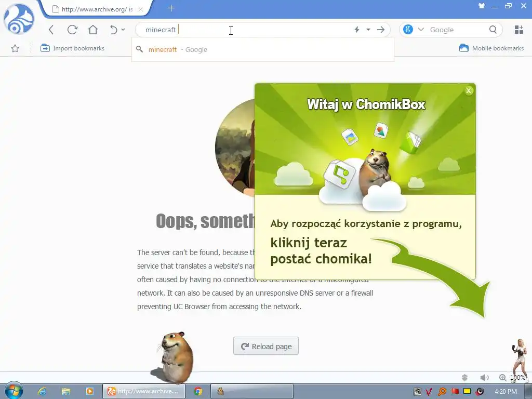Click the taskbar clock showing 4:20 PM
Screen dimensions: 532x399
pyautogui.click(x=506, y=392)
